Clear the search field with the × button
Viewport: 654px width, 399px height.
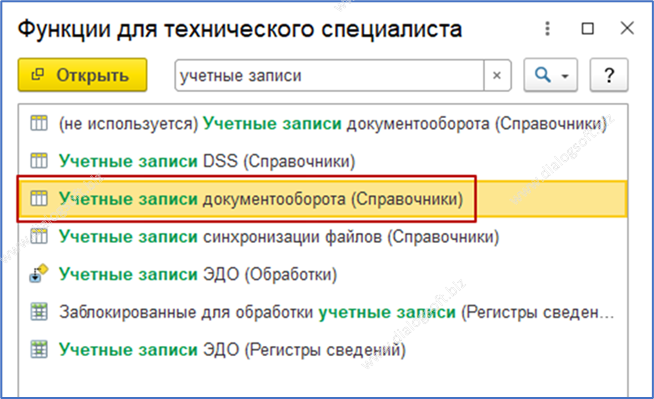click(497, 75)
